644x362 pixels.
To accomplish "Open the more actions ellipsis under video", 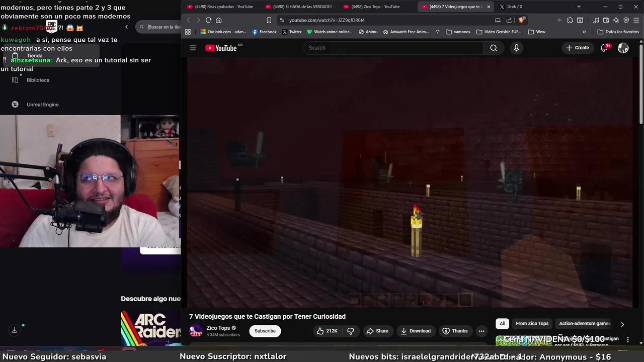I will 481,331.
